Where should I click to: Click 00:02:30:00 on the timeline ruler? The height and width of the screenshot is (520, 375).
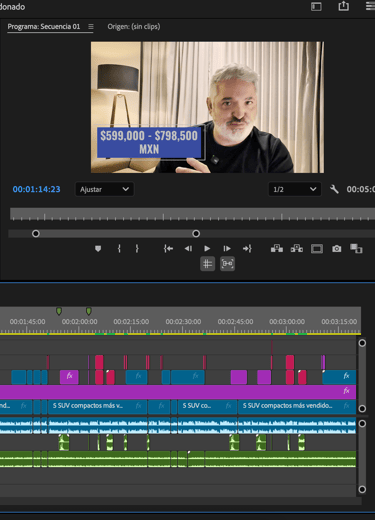[183, 322]
